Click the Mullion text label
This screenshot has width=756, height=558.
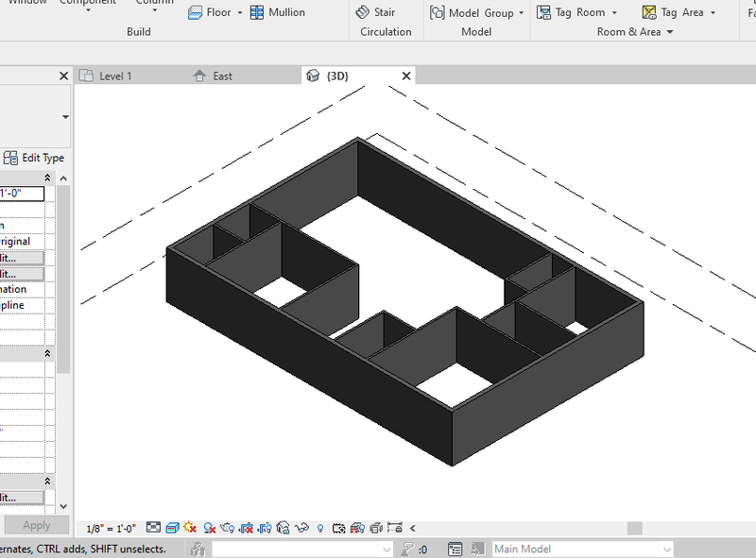coord(287,12)
